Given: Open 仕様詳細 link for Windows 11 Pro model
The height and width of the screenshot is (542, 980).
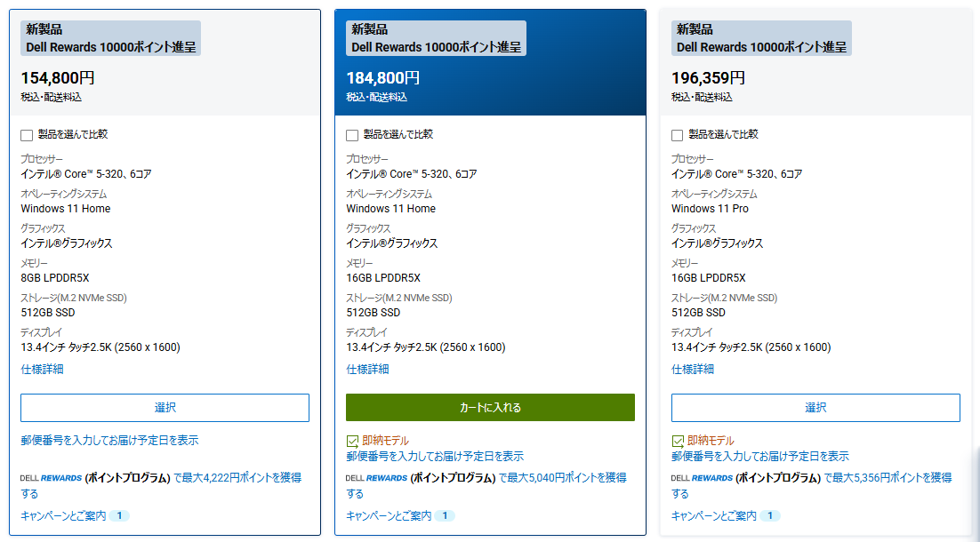Looking at the screenshot, I should point(693,369).
